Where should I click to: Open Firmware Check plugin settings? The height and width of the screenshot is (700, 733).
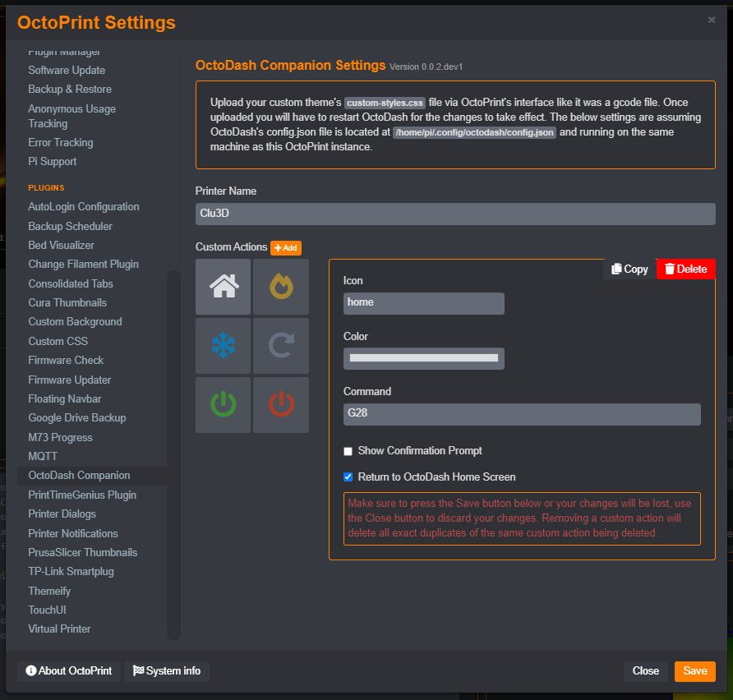[66, 361]
